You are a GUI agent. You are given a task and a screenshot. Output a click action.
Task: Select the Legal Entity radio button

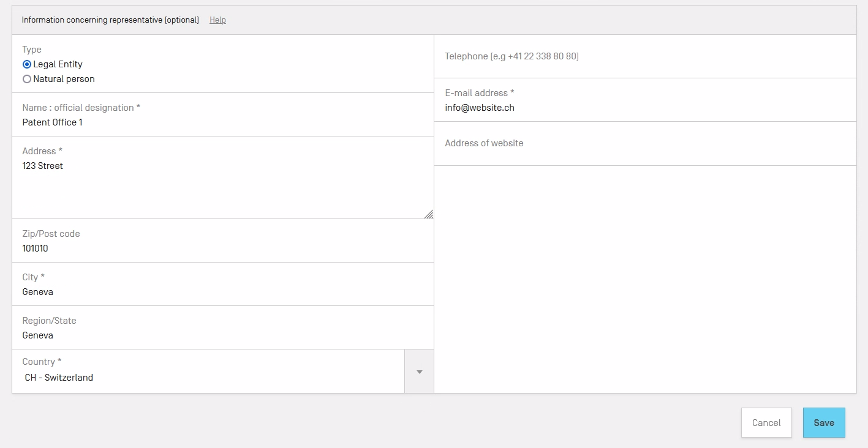27,64
